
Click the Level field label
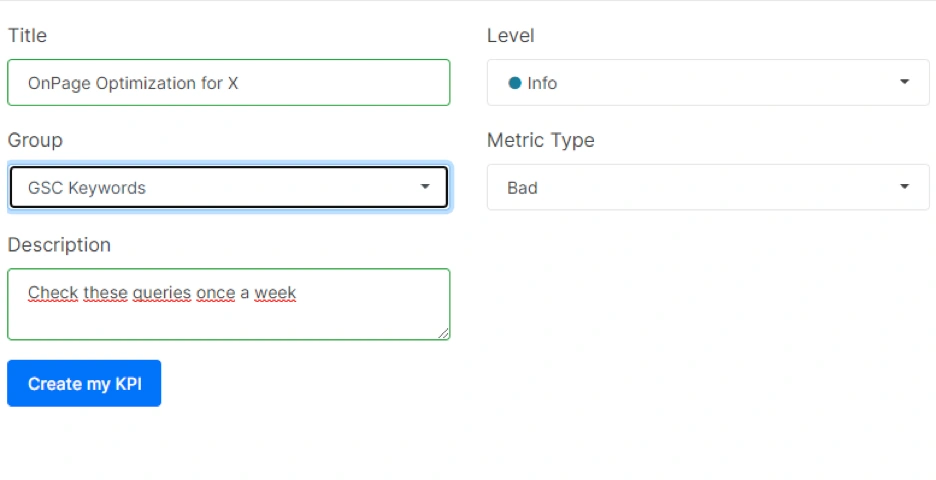click(510, 36)
